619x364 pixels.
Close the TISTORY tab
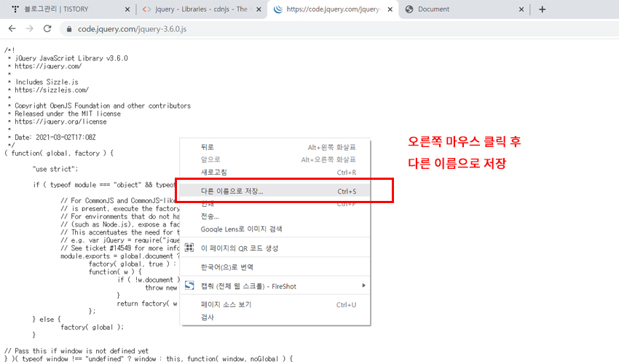click(127, 9)
